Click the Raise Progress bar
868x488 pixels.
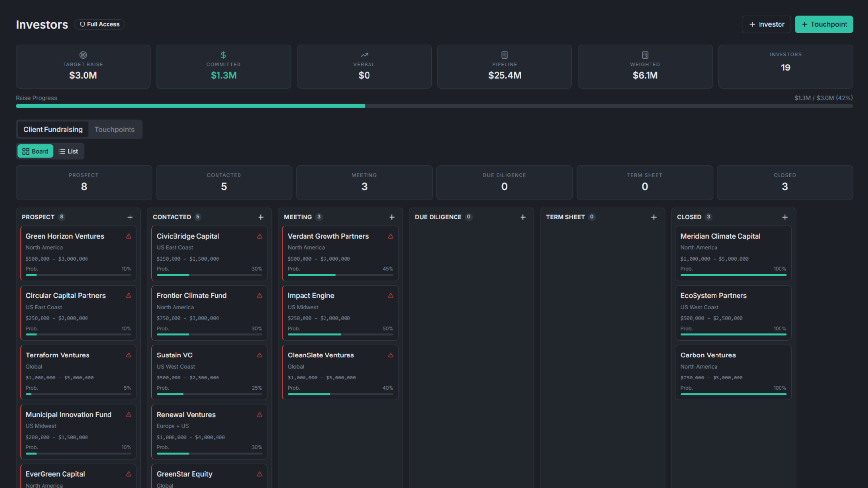pos(434,106)
